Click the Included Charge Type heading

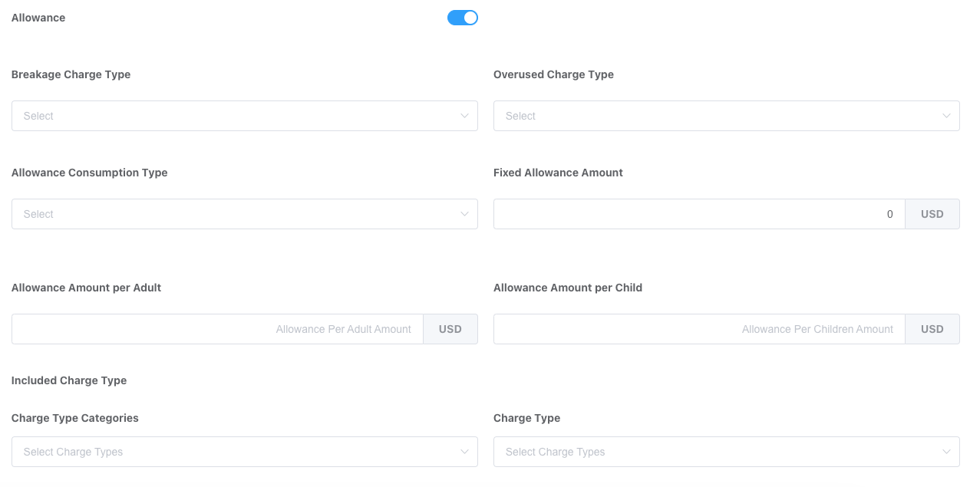coord(69,380)
